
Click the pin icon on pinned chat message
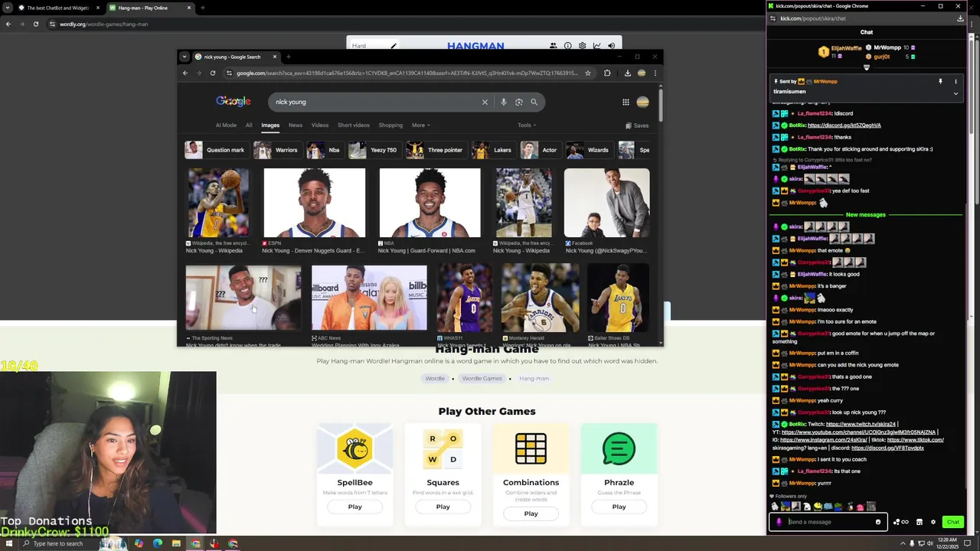click(940, 81)
